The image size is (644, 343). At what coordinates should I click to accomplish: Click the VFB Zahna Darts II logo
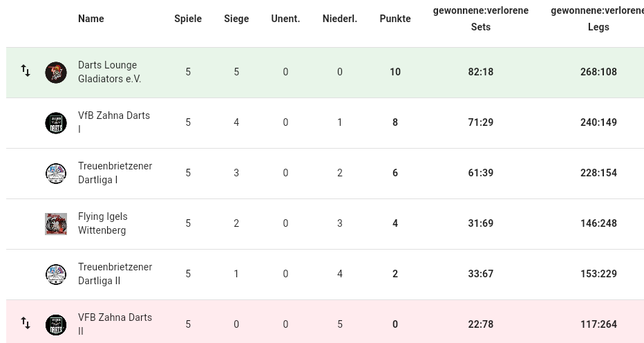coord(56,325)
